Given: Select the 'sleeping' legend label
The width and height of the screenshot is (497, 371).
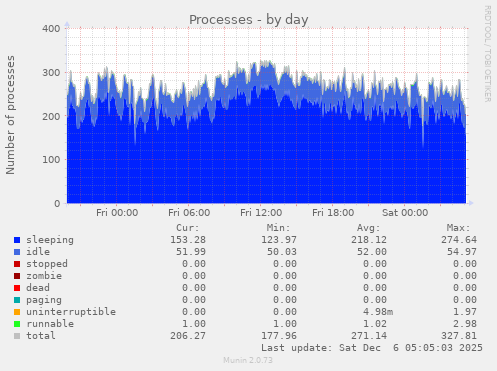Looking at the screenshot, I should click(x=50, y=240).
